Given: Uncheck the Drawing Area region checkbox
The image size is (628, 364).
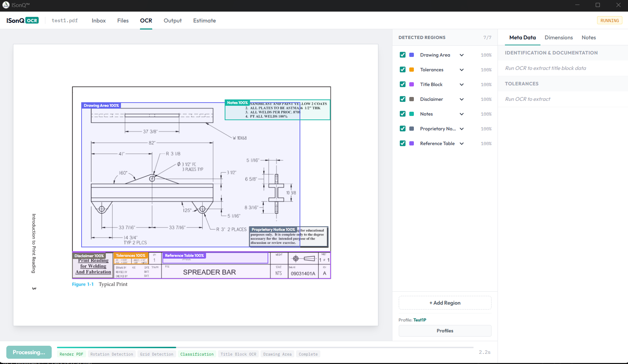Looking at the screenshot, I should (403, 55).
